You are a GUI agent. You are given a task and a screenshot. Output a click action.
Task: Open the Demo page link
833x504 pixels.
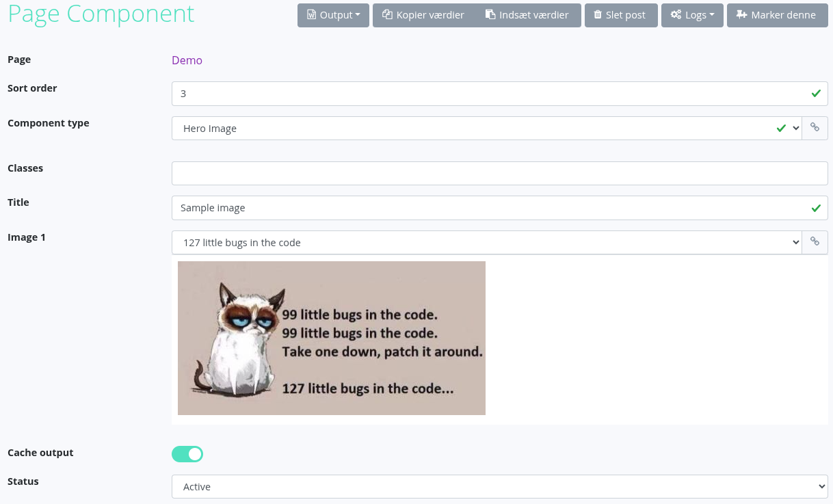pyautogui.click(x=187, y=60)
